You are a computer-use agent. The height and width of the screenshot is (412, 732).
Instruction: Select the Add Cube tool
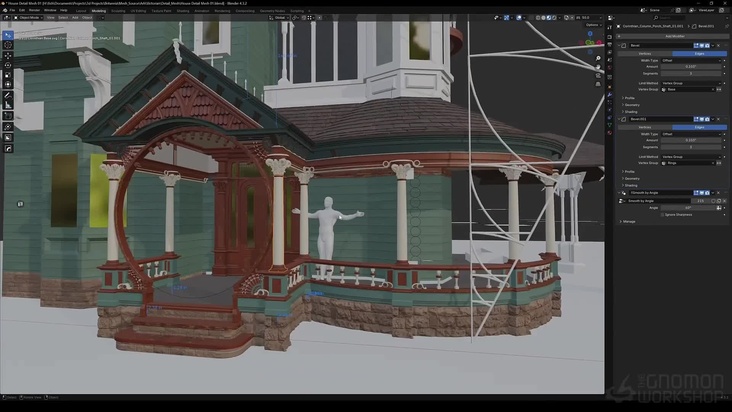pos(8,116)
